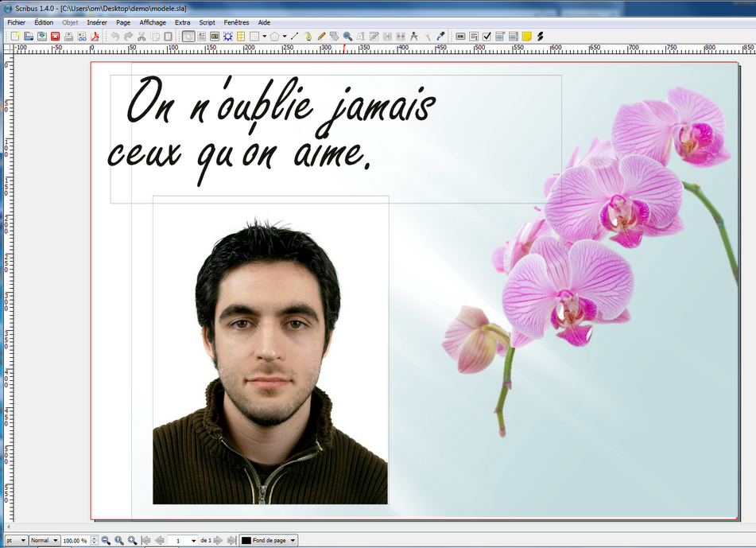Insert a PDF check box icon
The width and height of the screenshot is (756, 548).
tap(487, 36)
